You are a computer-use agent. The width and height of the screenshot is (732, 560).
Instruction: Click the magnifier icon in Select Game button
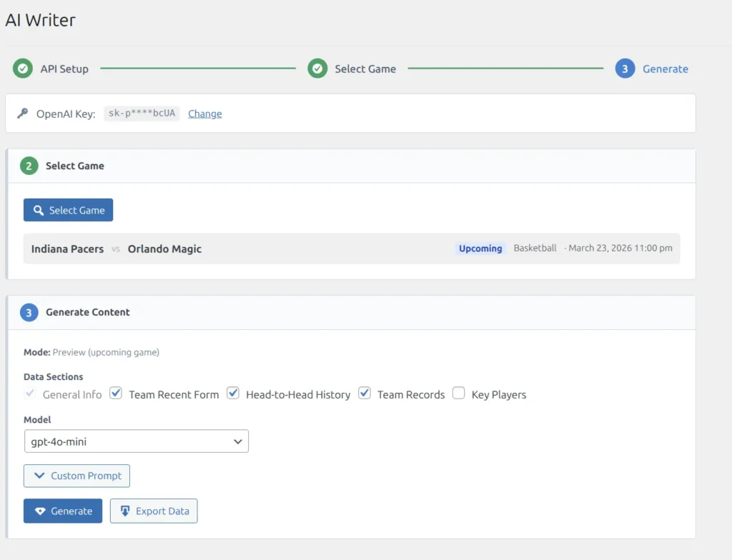coord(39,211)
